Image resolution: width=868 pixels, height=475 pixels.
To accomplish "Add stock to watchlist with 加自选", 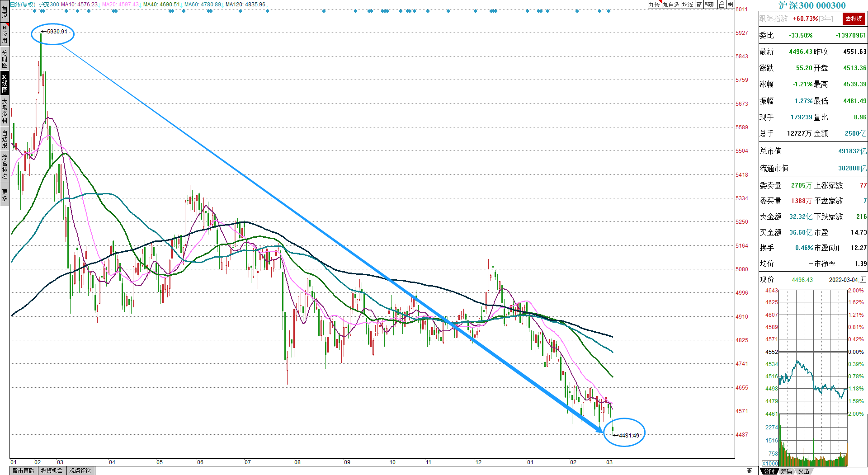I will pyautogui.click(x=671, y=5).
